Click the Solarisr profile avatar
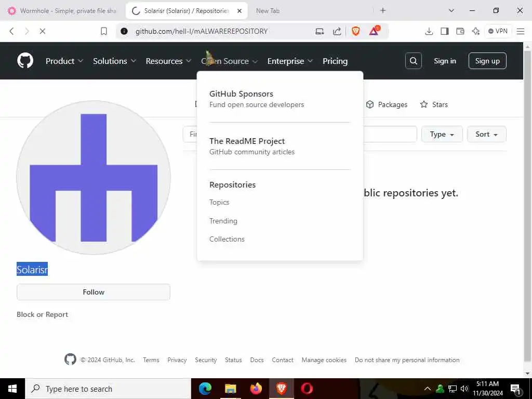 pyautogui.click(x=94, y=177)
